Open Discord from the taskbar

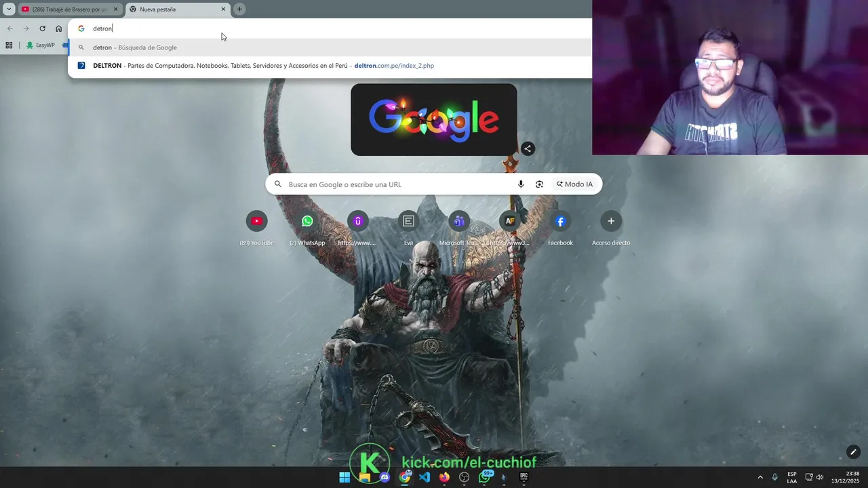(x=384, y=477)
